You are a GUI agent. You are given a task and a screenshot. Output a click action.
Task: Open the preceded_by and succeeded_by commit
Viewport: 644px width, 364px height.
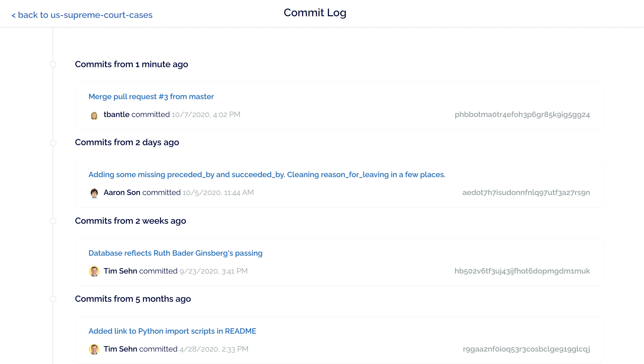coord(267,175)
